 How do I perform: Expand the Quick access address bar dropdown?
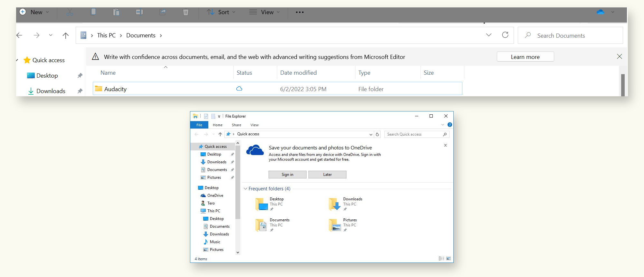click(x=371, y=134)
